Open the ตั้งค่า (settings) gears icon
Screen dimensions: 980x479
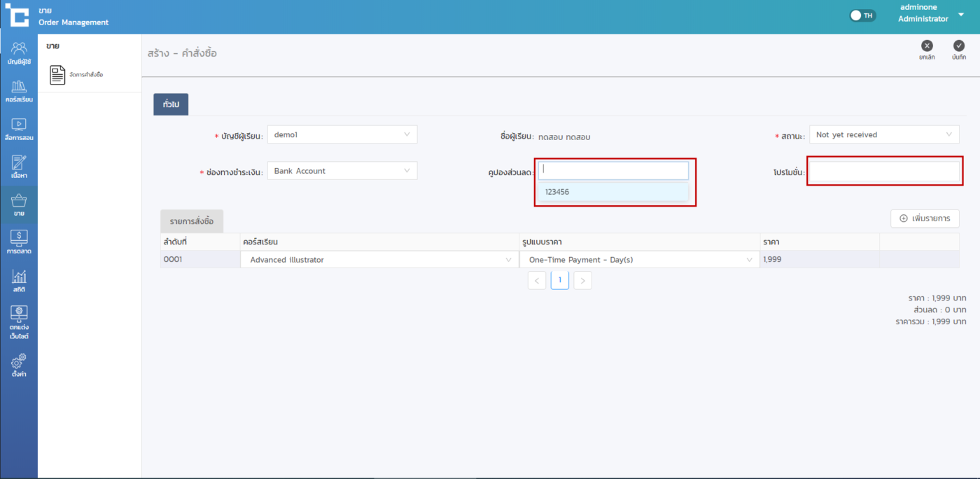coord(19,363)
